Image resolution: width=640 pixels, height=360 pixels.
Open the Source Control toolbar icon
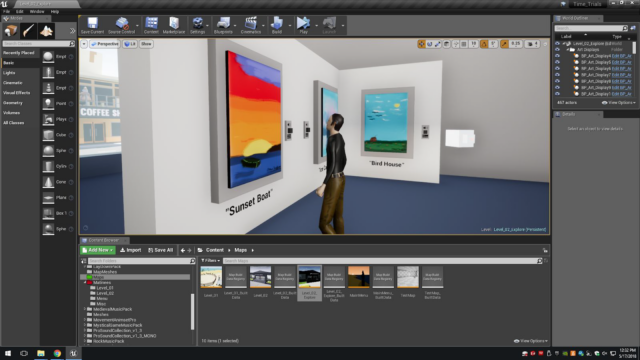pyautogui.click(x=121, y=25)
